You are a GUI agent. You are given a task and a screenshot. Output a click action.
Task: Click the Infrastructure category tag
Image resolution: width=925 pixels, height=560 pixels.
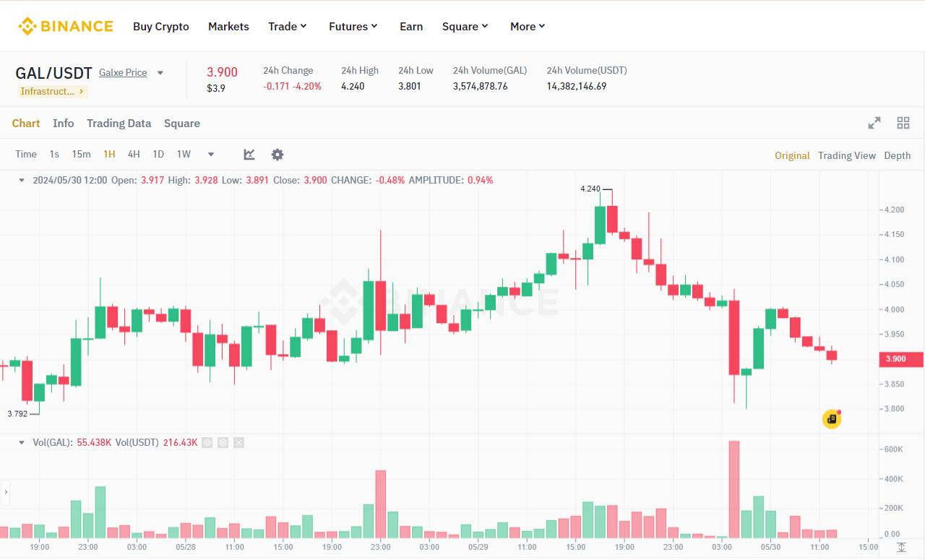pos(52,91)
